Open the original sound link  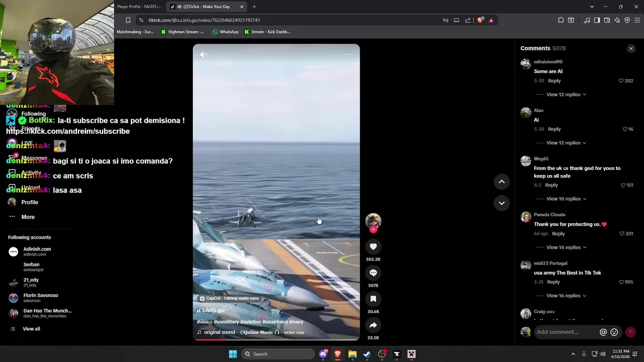click(251, 332)
